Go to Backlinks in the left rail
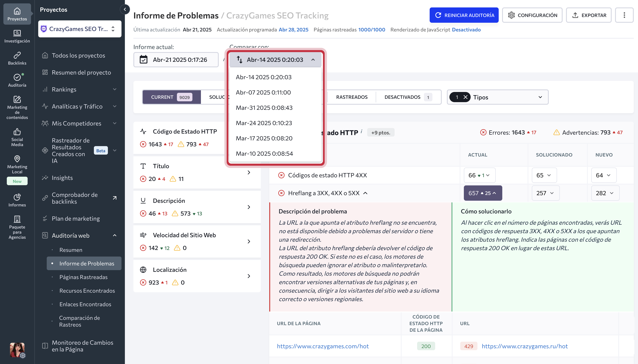This screenshot has height=364, width=638. coord(17,58)
